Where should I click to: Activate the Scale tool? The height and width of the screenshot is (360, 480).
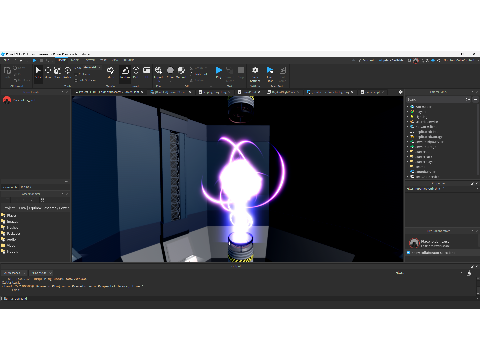pos(57,72)
